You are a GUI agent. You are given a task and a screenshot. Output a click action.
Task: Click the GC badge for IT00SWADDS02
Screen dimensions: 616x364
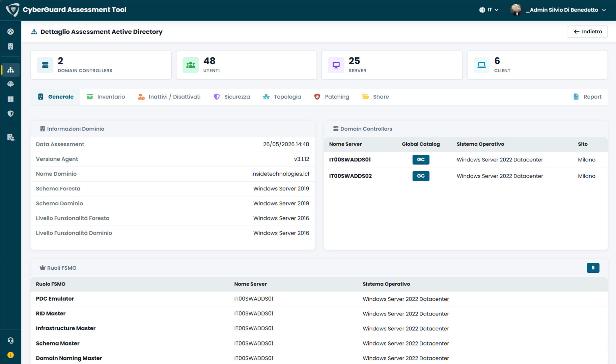[x=421, y=176]
